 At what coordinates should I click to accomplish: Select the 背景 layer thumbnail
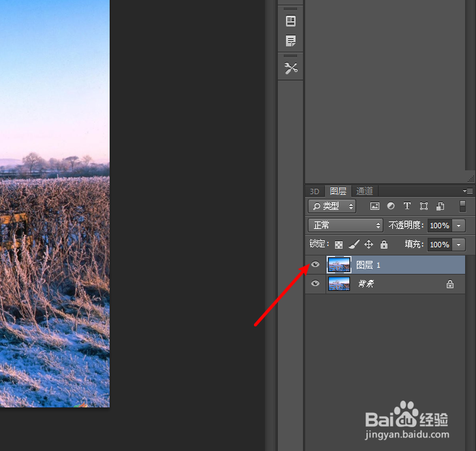(339, 283)
